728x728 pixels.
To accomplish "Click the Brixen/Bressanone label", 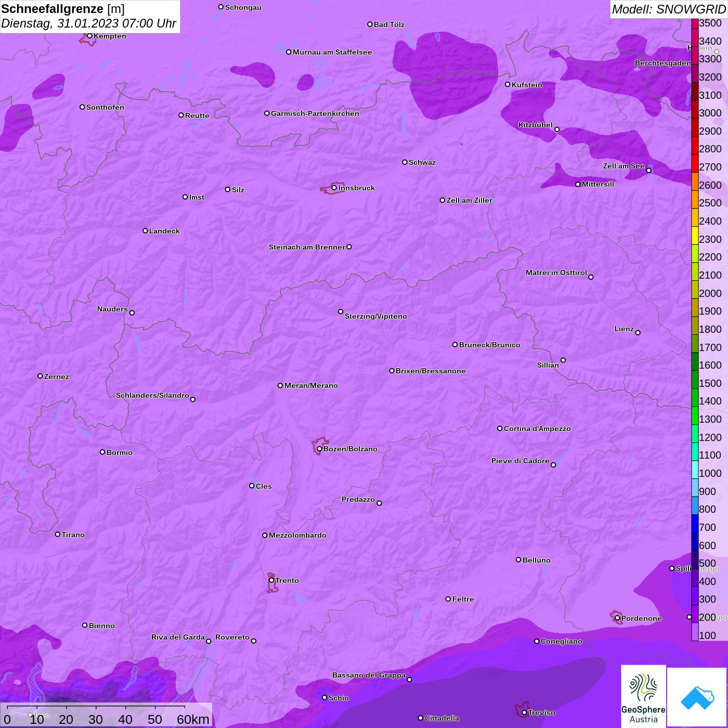I will [x=431, y=371].
